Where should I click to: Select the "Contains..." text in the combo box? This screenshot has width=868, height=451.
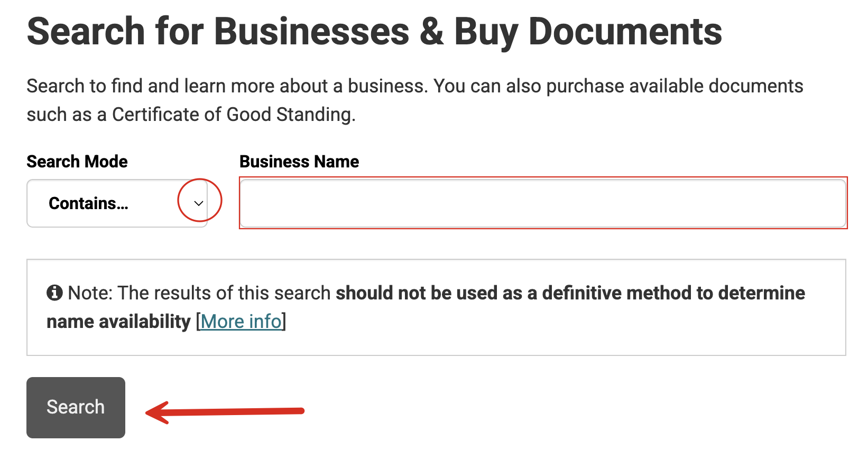pyautogui.click(x=88, y=203)
